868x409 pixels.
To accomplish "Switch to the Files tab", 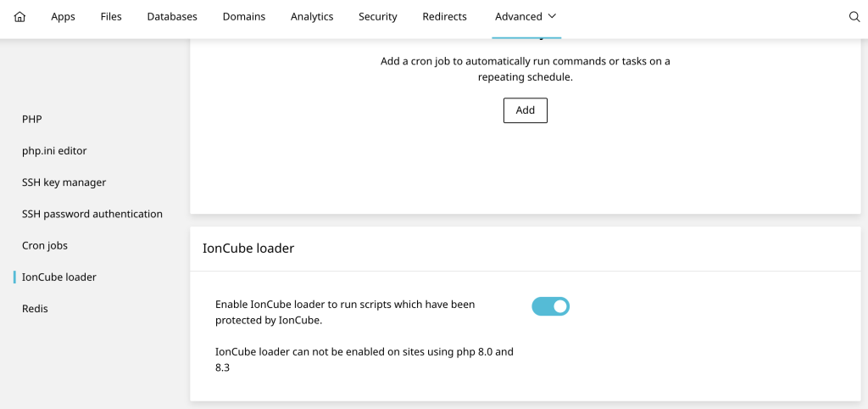I will click(111, 17).
